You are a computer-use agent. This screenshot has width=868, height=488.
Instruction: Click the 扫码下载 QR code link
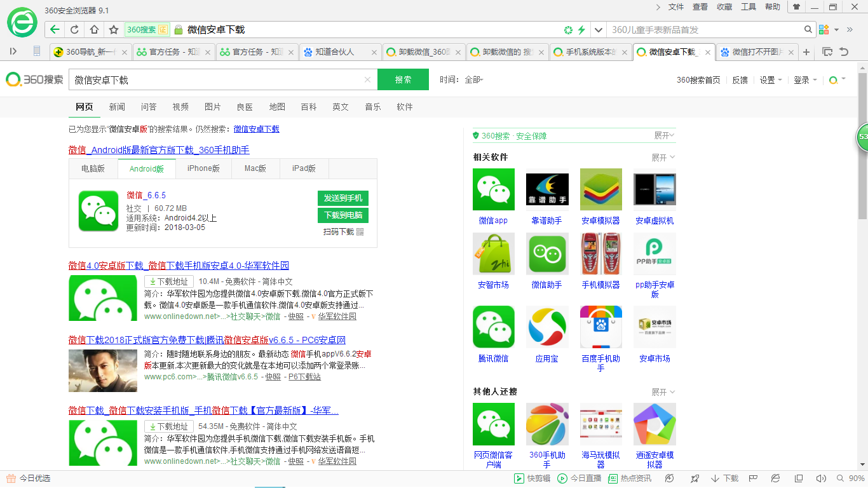343,232
